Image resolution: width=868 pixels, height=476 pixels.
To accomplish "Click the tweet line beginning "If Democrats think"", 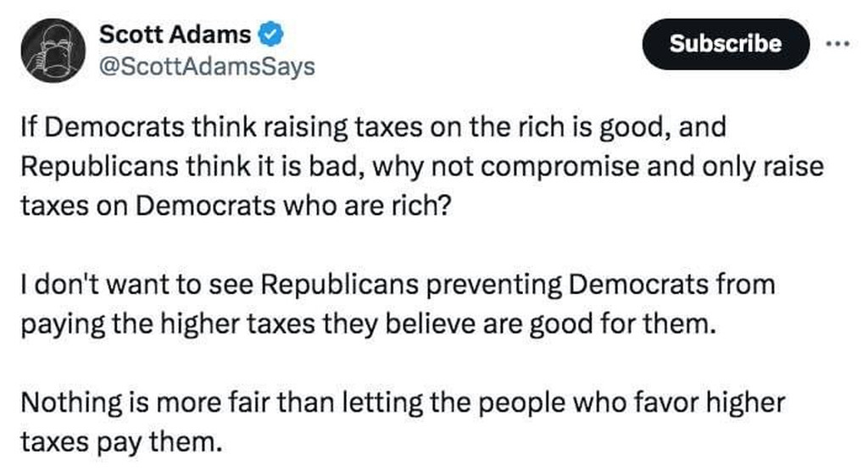I will coord(372,126).
